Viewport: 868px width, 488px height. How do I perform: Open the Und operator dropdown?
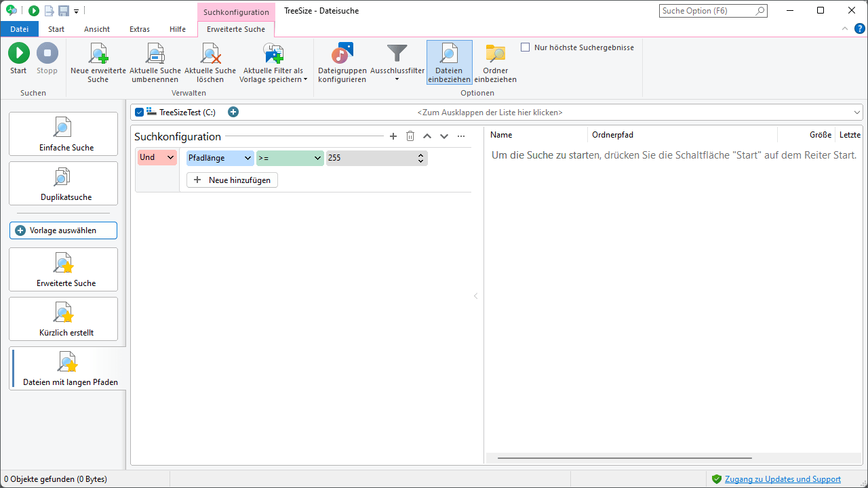157,157
